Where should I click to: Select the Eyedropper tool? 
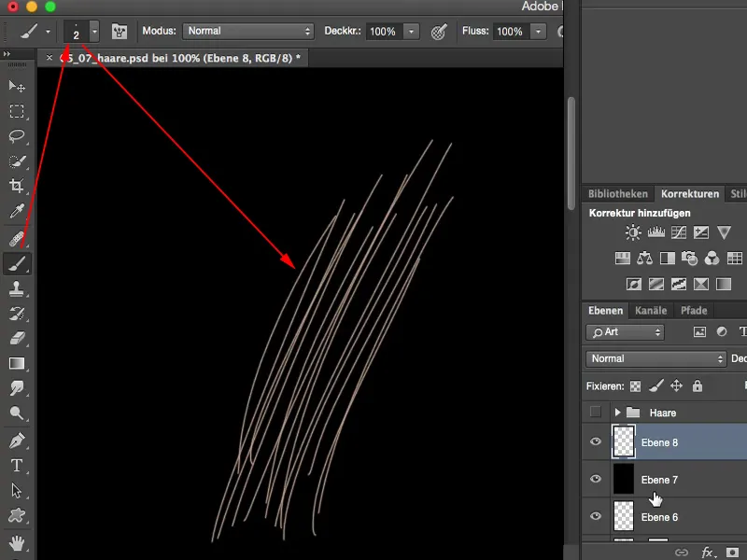17,211
